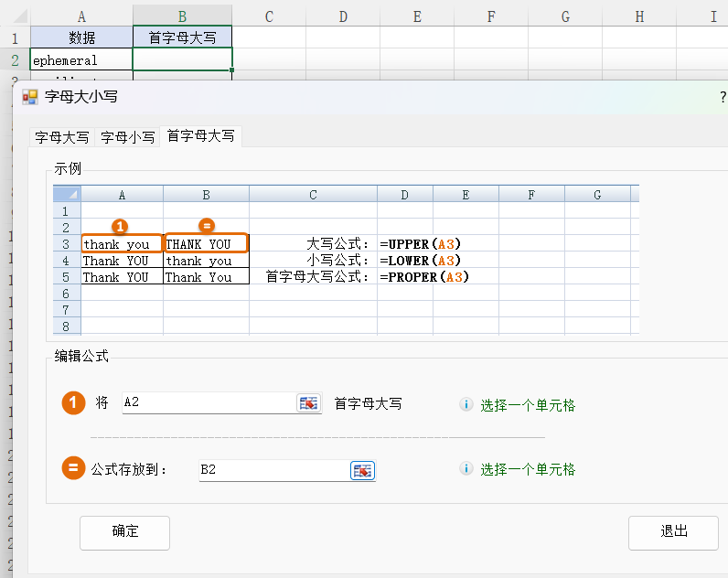Open help with the question mark button
The image size is (728, 578).
[723, 96]
